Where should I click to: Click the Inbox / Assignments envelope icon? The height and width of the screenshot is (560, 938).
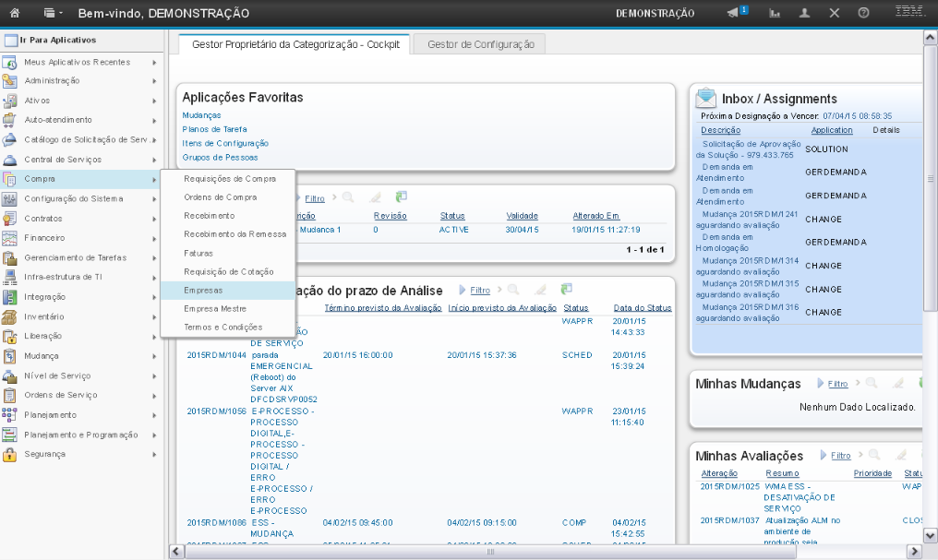point(706,98)
